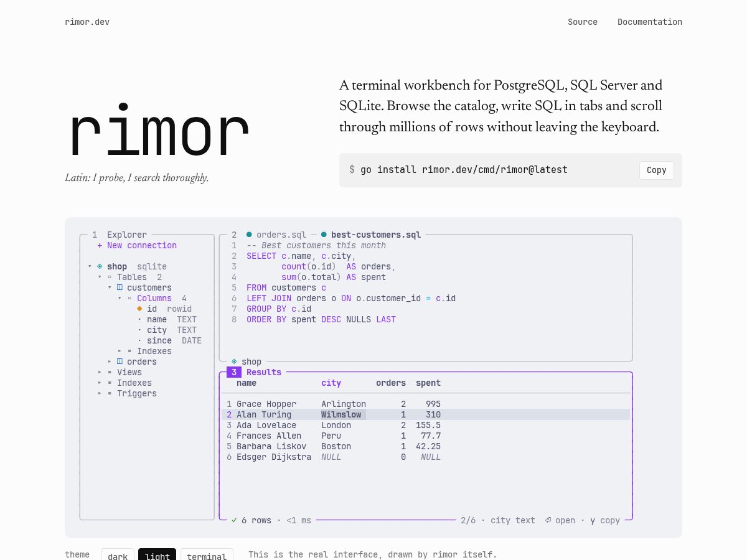Click the square icon beside Columns
This screenshot has height=560, width=747.
[129, 298]
